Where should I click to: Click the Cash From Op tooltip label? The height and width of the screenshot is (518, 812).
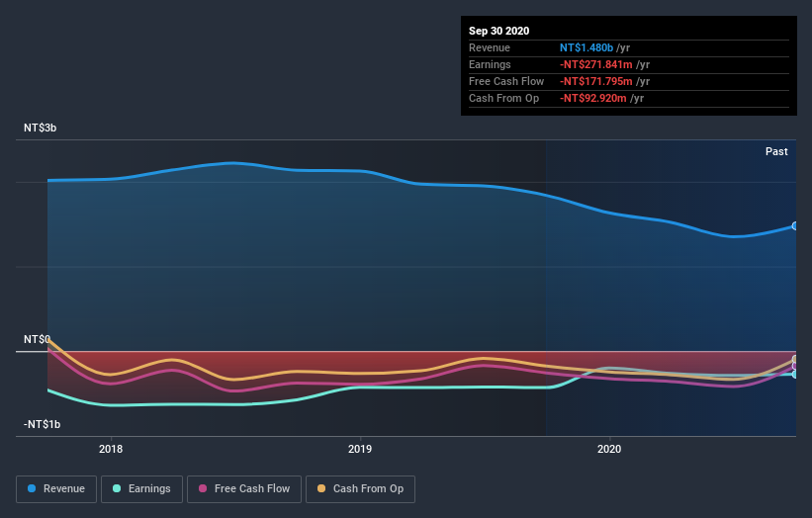click(x=503, y=98)
